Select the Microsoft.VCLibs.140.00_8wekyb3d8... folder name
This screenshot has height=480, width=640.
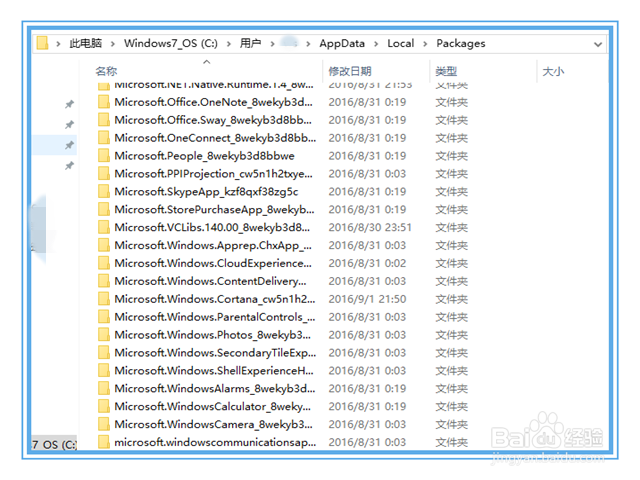point(212,227)
